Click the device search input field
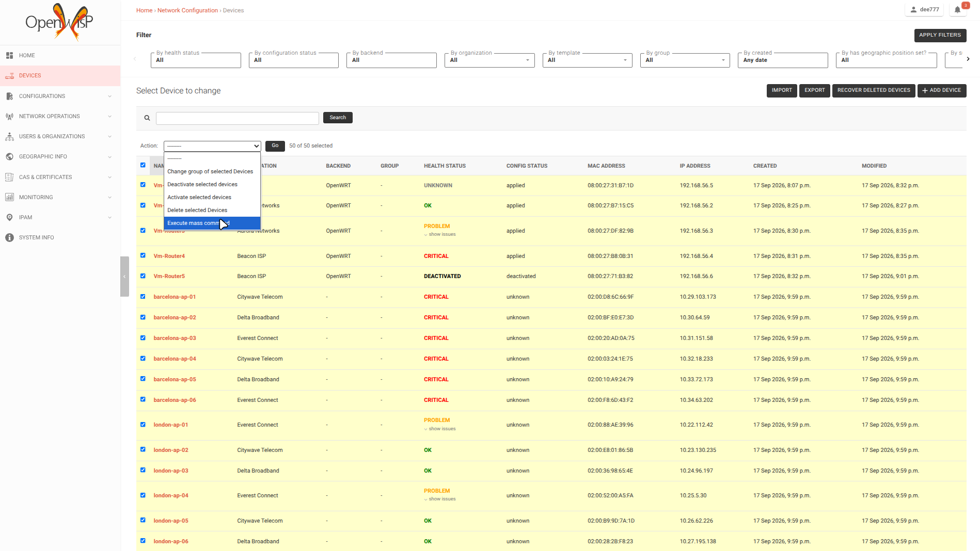 [x=238, y=118]
